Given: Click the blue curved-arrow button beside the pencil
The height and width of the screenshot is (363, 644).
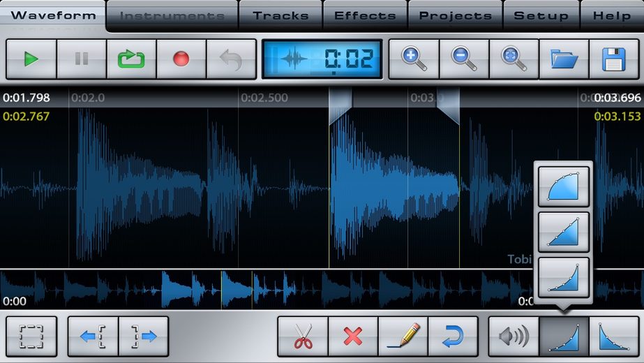Looking at the screenshot, I should click(x=453, y=336).
